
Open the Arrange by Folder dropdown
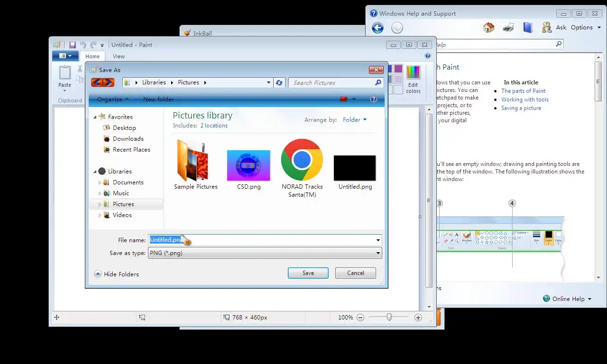tap(355, 120)
